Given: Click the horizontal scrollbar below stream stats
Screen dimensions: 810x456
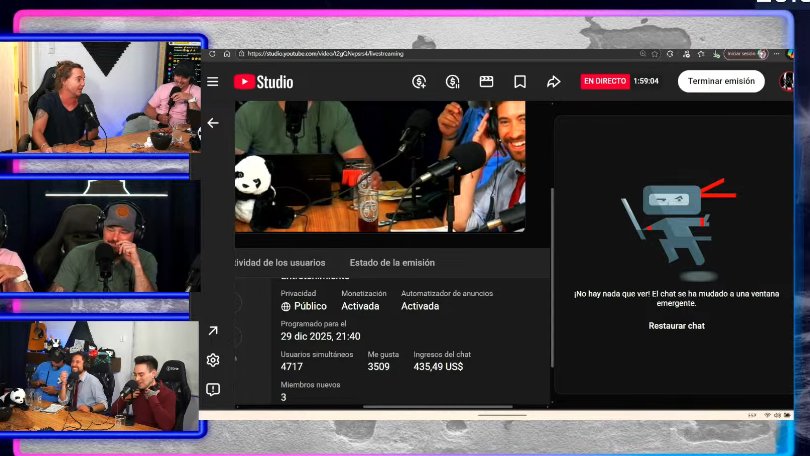Looking at the screenshot, I should tap(438, 407).
